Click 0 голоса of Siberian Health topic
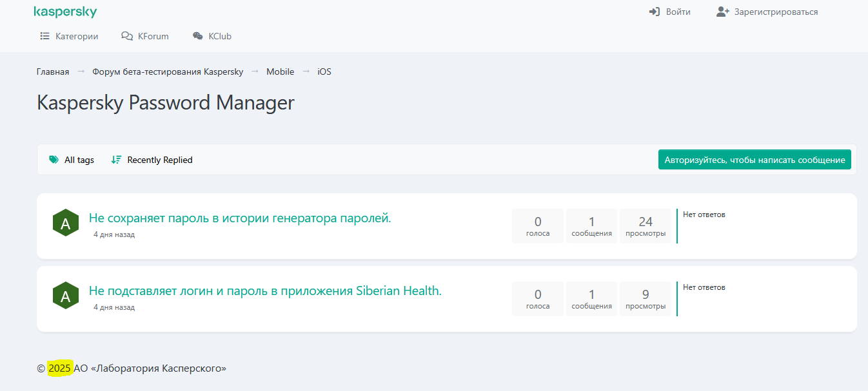 538,299
